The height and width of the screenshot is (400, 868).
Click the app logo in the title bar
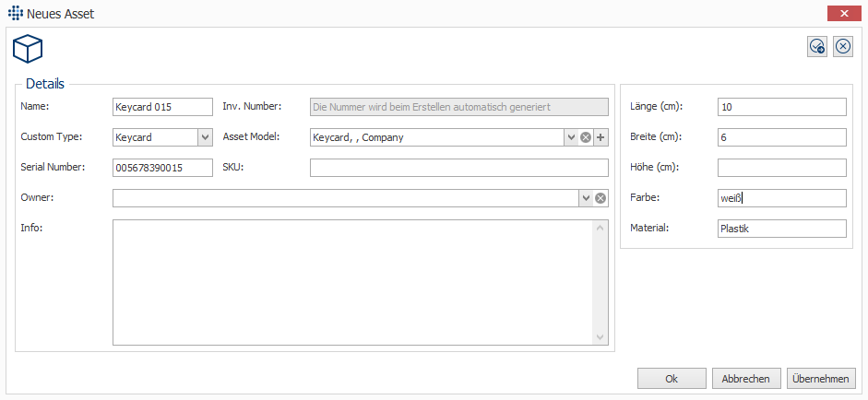coord(13,14)
